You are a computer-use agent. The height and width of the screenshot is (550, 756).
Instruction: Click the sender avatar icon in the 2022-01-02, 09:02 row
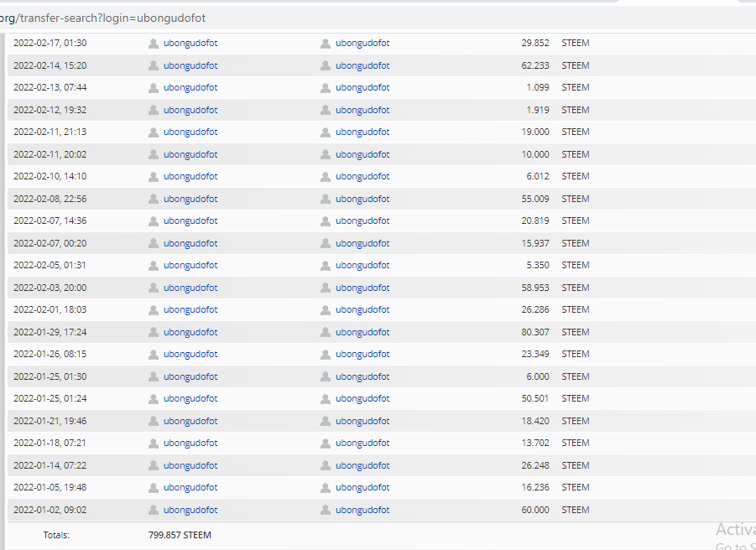tap(154, 510)
